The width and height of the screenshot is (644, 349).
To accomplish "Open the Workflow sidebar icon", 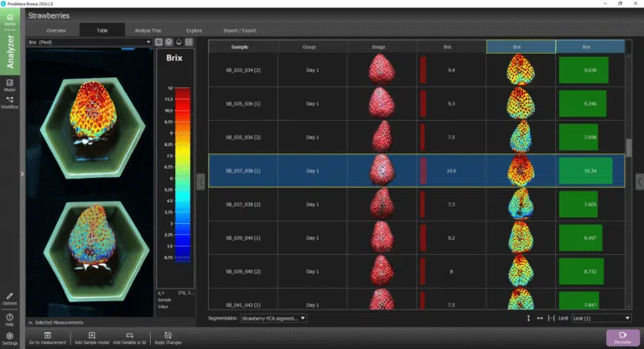I will click(9, 102).
